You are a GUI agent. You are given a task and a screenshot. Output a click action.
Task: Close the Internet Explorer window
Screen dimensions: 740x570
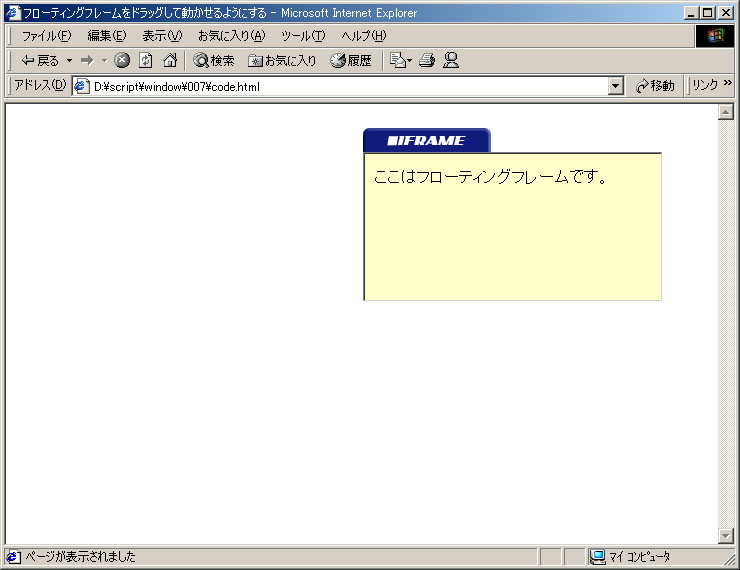pos(725,13)
